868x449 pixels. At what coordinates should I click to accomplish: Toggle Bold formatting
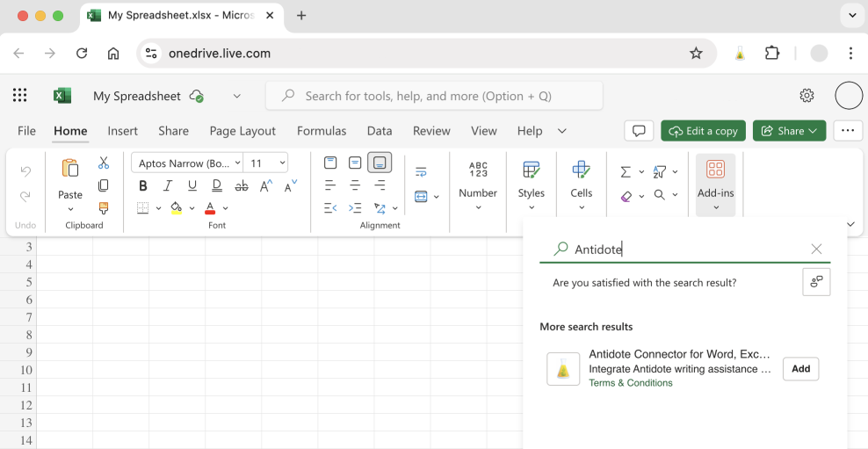pos(143,185)
